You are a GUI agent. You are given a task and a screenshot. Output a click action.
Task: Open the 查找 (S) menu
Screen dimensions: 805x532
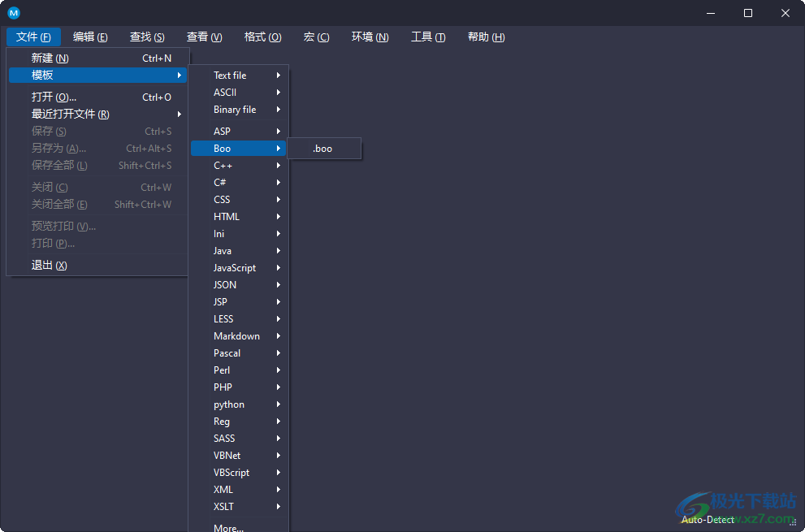[x=147, y=37]
